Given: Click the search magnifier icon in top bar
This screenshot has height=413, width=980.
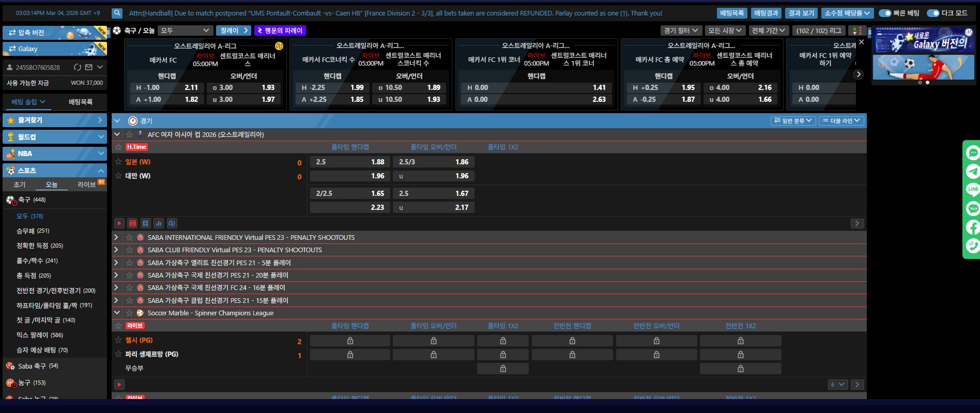Looking at the screenshot, I should point(117,13).
